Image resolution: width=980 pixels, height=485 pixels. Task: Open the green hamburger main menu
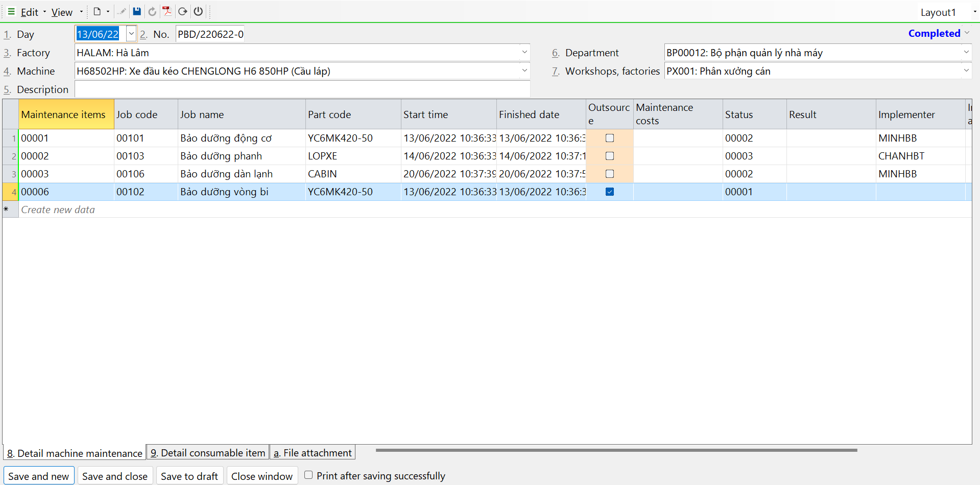point(10,12)
